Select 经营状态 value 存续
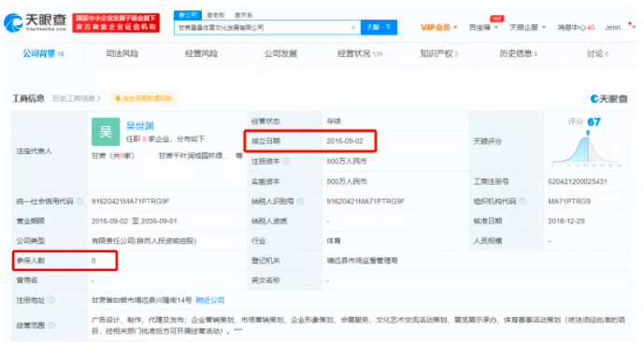Screen dimensions: 644x342 [334, 121]
